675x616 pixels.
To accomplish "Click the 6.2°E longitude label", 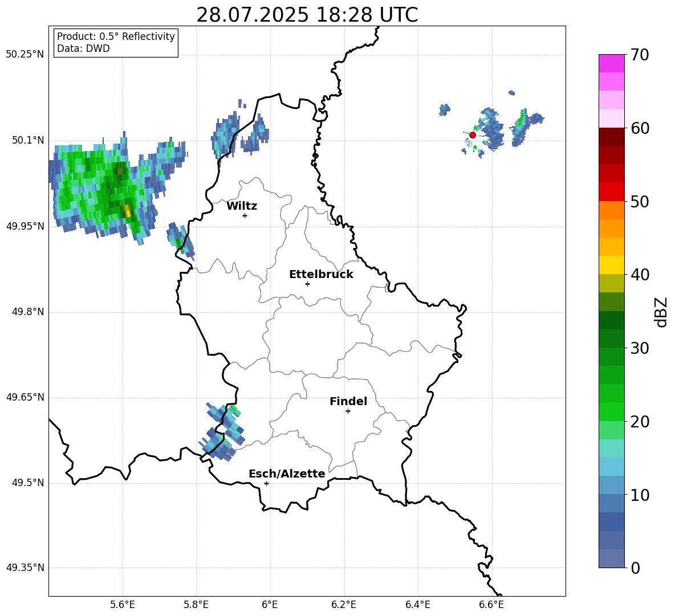I will click(x=344, y=605).
